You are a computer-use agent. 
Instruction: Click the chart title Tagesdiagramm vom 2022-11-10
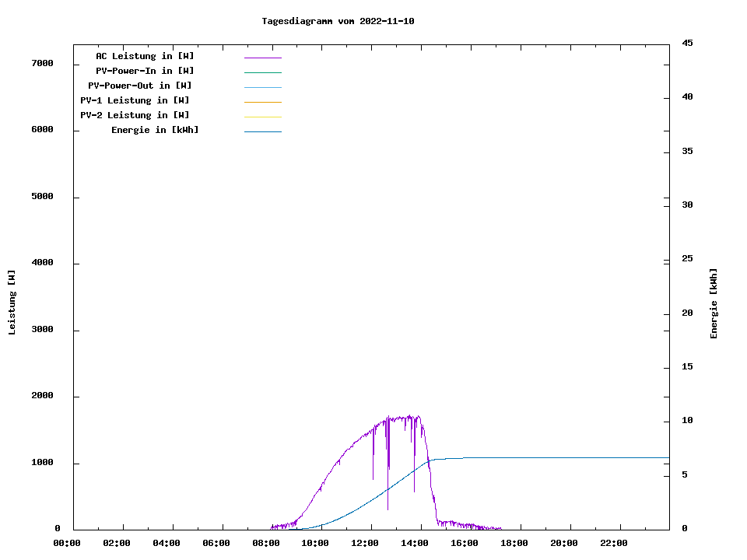click(338, 21)
